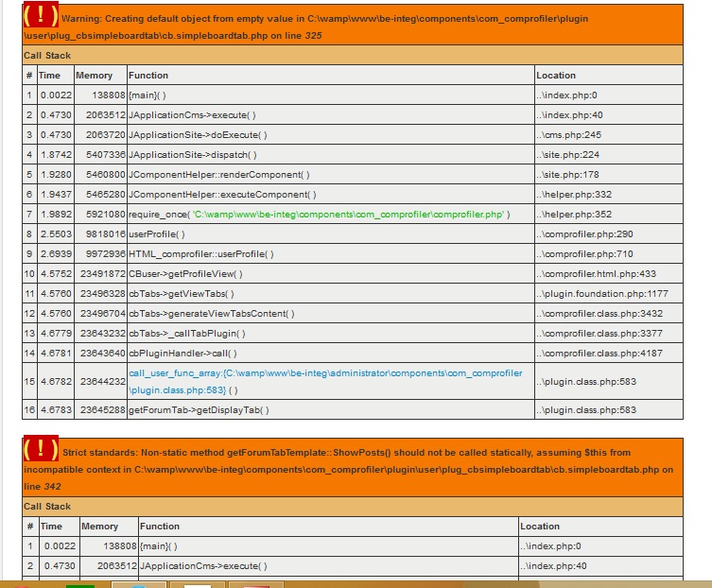Select cbPluginHandler->call( ) cell
The image size is (712, 588).
pyautogui.click(x=331, y=354)
